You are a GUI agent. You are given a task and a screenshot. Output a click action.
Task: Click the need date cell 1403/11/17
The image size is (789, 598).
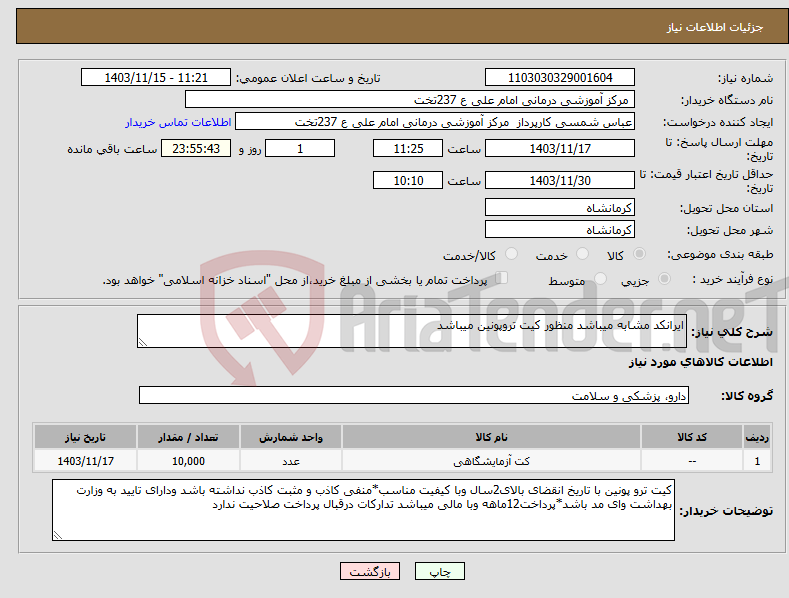85,461
